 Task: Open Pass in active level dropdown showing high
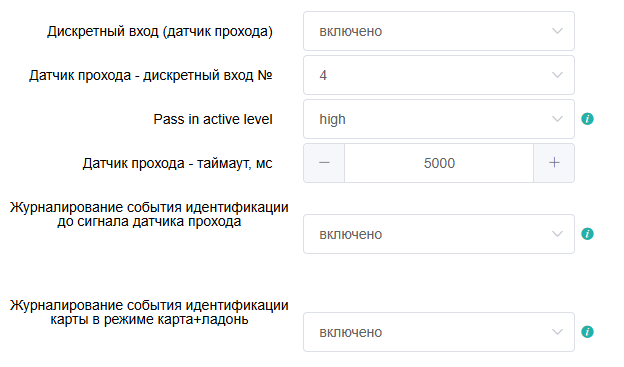439,119
